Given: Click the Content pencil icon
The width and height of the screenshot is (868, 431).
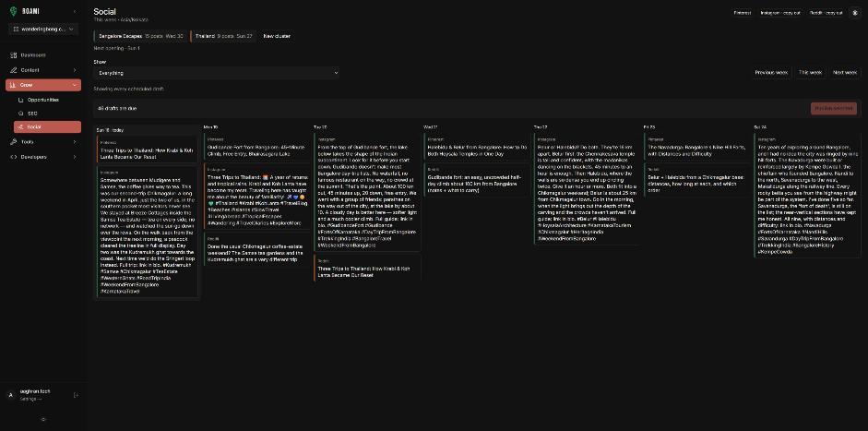Looking at the screenshot, I should [x=14, y=70].
